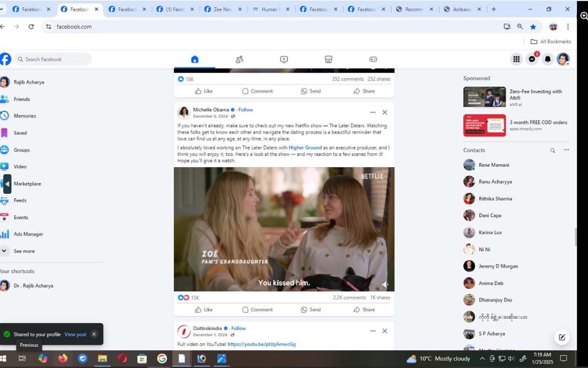Like the Michelle Obama post

tap(204, 310)
